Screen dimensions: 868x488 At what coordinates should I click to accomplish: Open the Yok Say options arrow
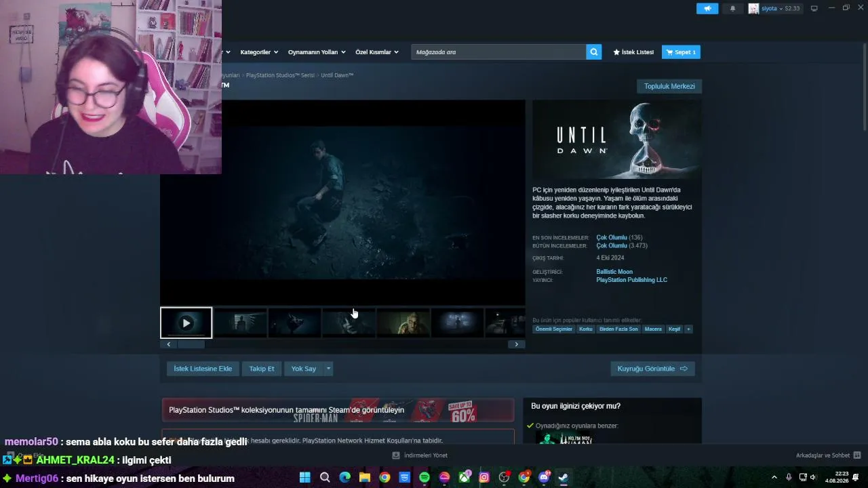328,369
